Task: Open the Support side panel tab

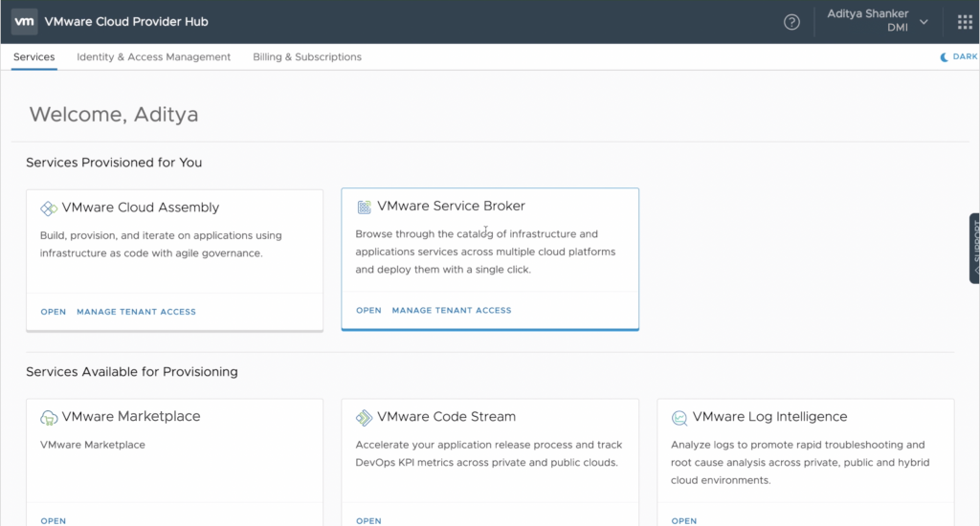Action: click(x=974, y=248)
